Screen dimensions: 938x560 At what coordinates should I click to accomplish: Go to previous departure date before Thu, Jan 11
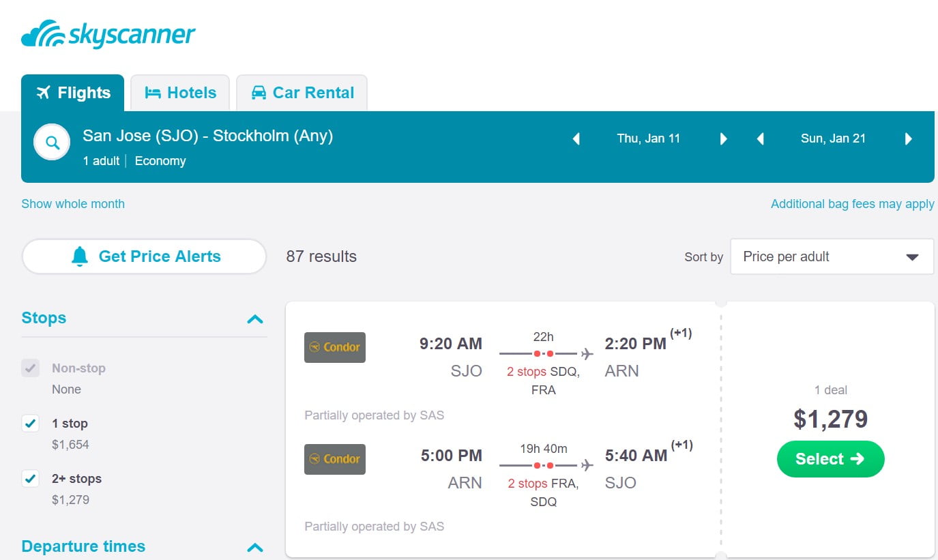point(576,138)
